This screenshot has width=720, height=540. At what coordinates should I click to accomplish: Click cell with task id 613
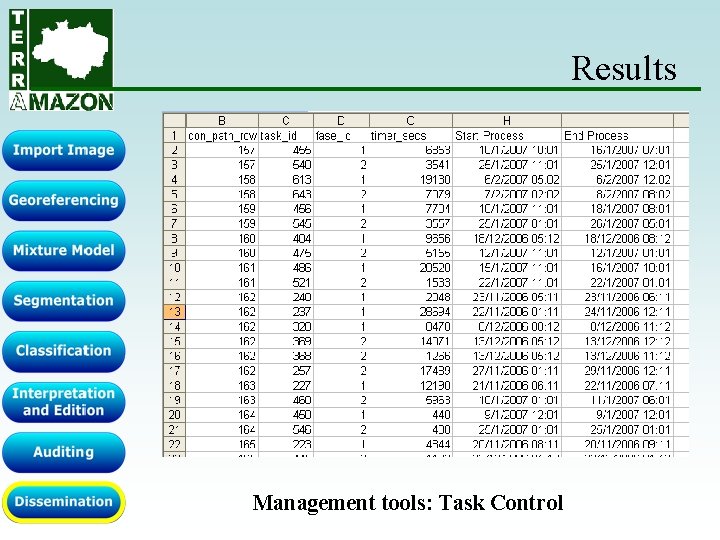coord(286,180)
